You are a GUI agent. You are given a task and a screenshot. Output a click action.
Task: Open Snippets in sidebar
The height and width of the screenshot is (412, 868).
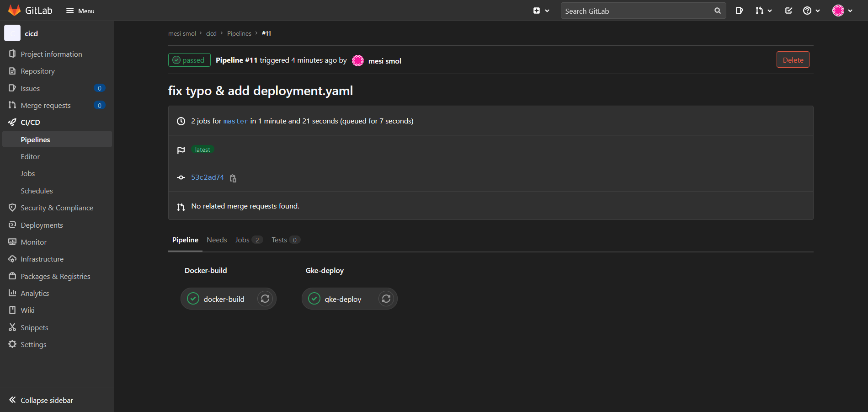point(57,327)
